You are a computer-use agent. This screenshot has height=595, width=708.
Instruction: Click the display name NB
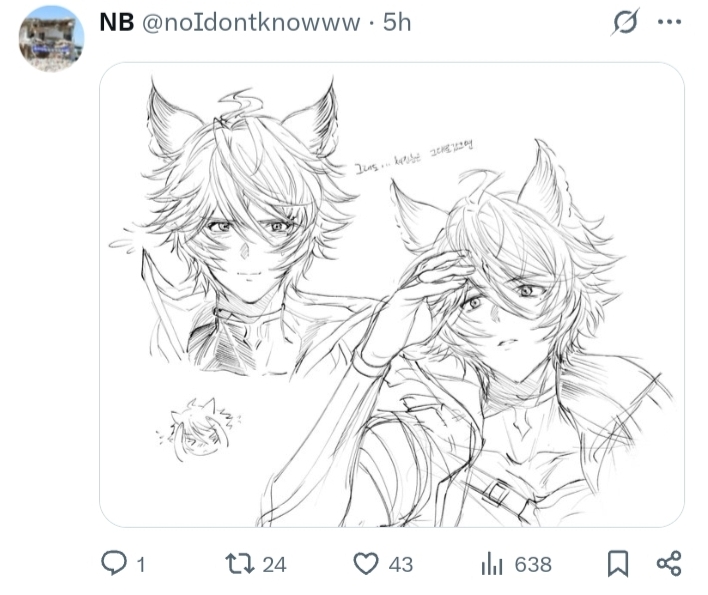(x=117, y=22)
